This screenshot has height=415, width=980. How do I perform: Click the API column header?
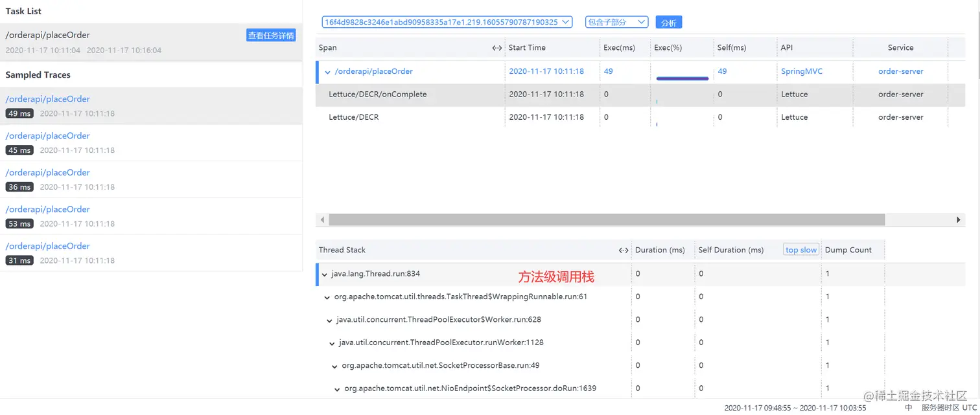click(x=787, y=48)
